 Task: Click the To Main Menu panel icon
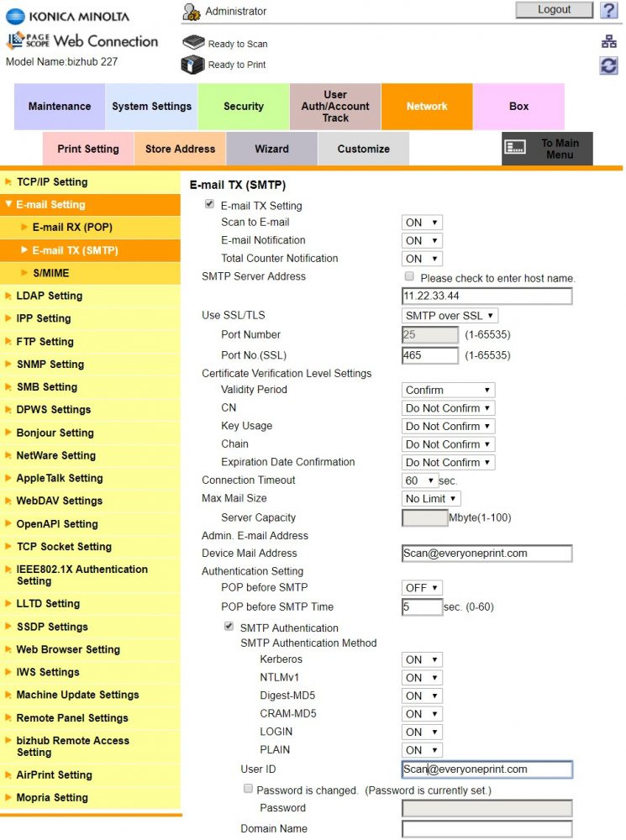[x=515, y=148]
